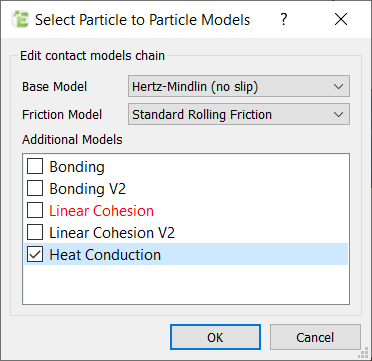Select the Bonding V2 label in list
Screen dimensions: 372x361
click(x=88, y=189)
